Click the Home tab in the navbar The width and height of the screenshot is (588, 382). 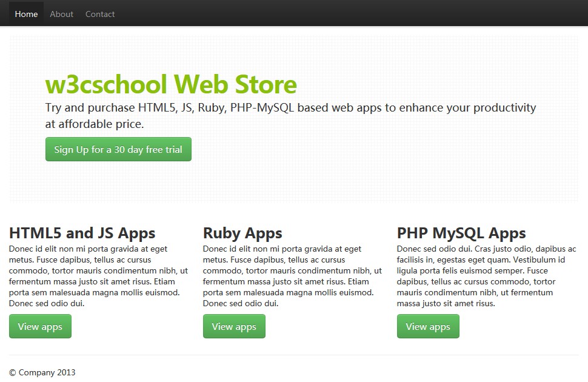[x=26, y=13]
